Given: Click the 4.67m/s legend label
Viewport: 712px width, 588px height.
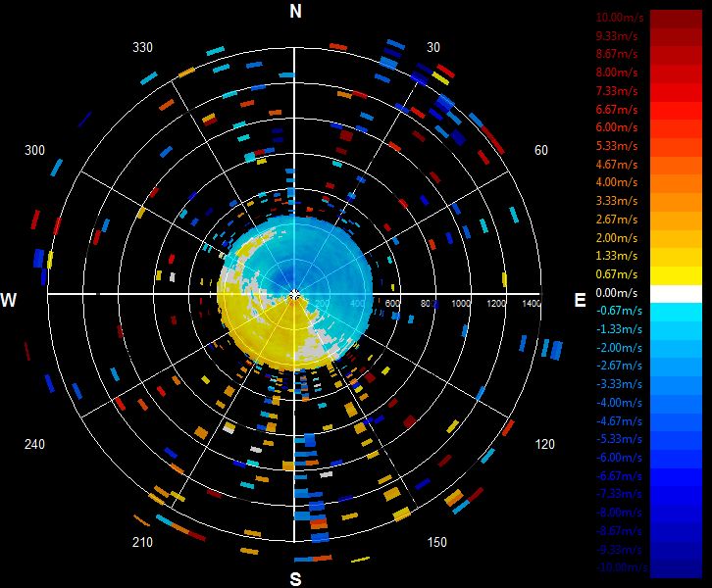Looking at the screenshot, I should click(617, 165).
